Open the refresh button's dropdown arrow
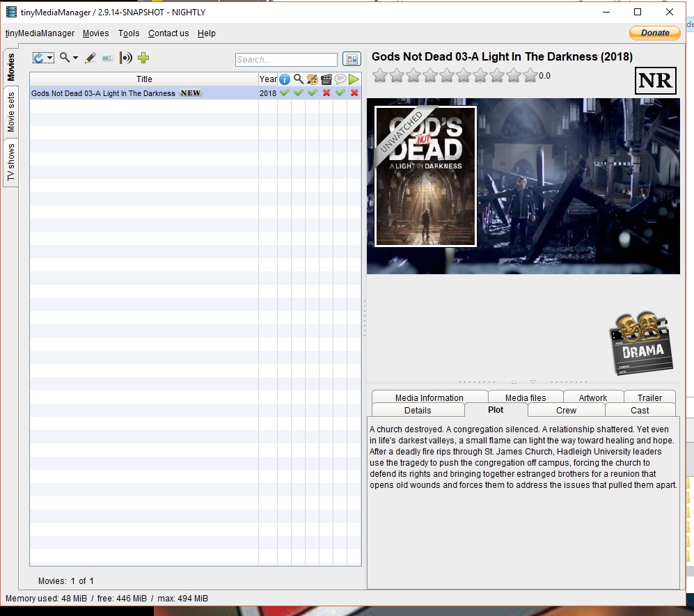This screenshot has height=616, width=694. [50, 58]
